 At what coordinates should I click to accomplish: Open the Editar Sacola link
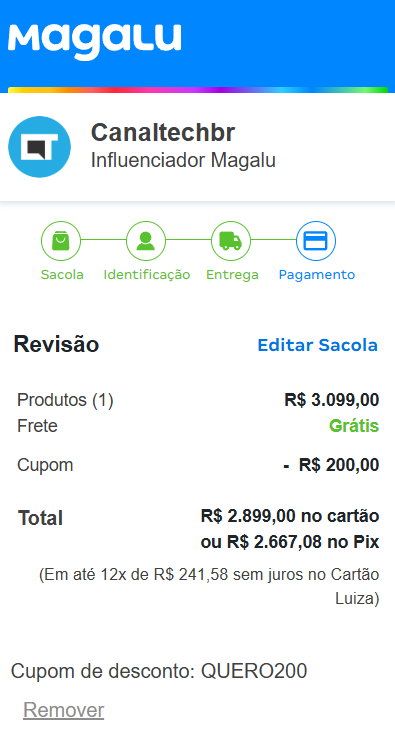click(x=318, y=345)
